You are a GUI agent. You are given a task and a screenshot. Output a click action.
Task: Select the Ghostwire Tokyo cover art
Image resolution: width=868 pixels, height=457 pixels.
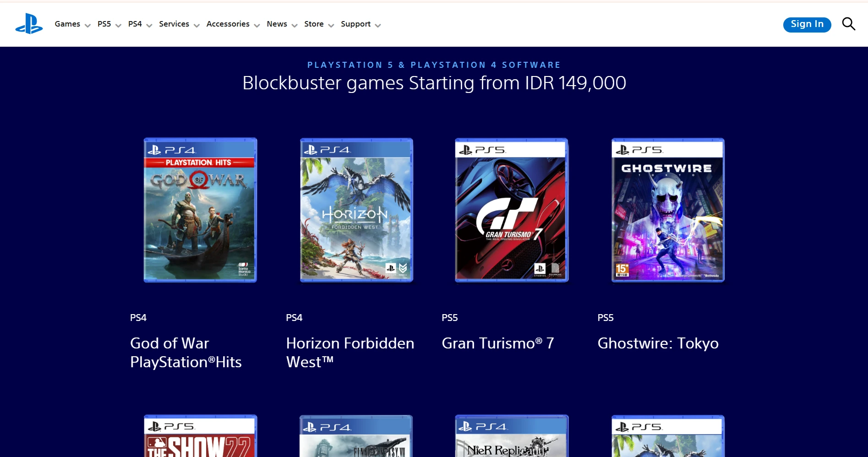668,210
